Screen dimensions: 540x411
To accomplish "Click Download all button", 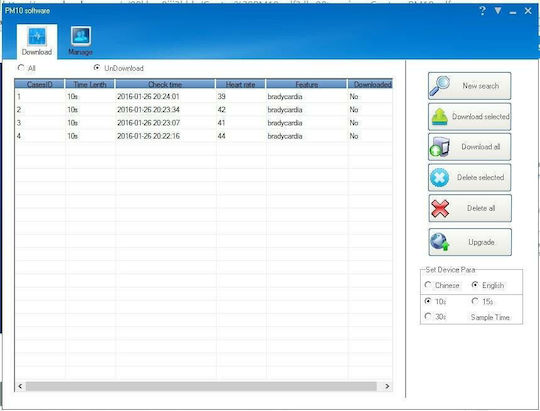I will (469, 147).
